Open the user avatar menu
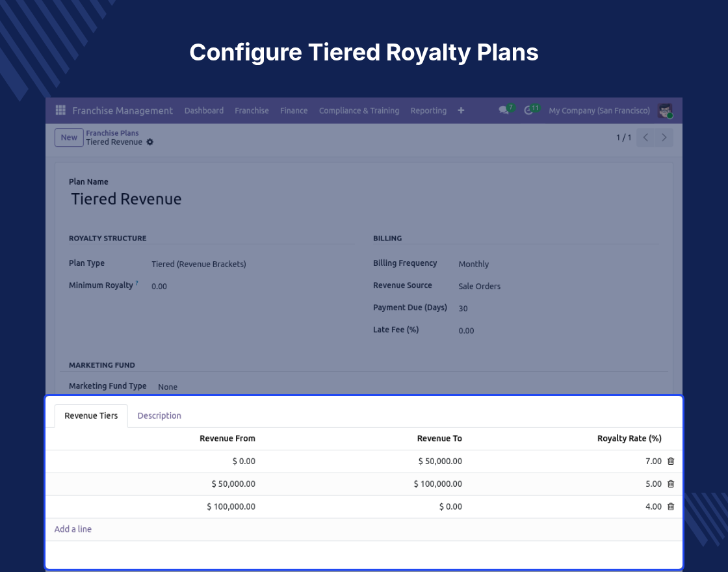728x572 pixels. pos(666,110)
